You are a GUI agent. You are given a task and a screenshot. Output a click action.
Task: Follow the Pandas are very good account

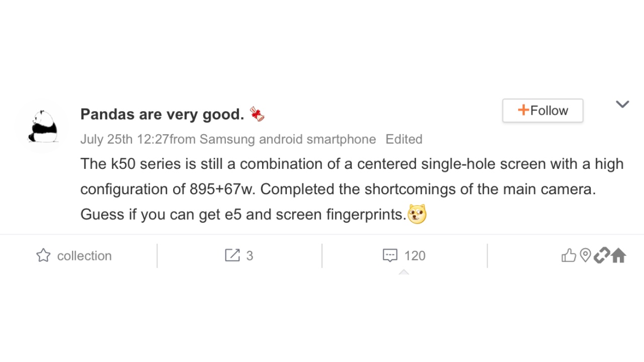[x=542, y=111]
